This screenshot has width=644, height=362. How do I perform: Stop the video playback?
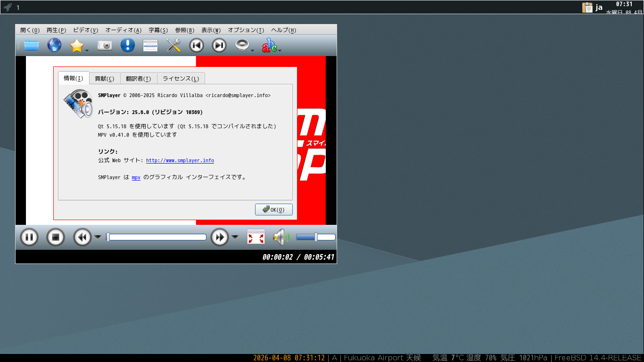(x=56, y=237)
